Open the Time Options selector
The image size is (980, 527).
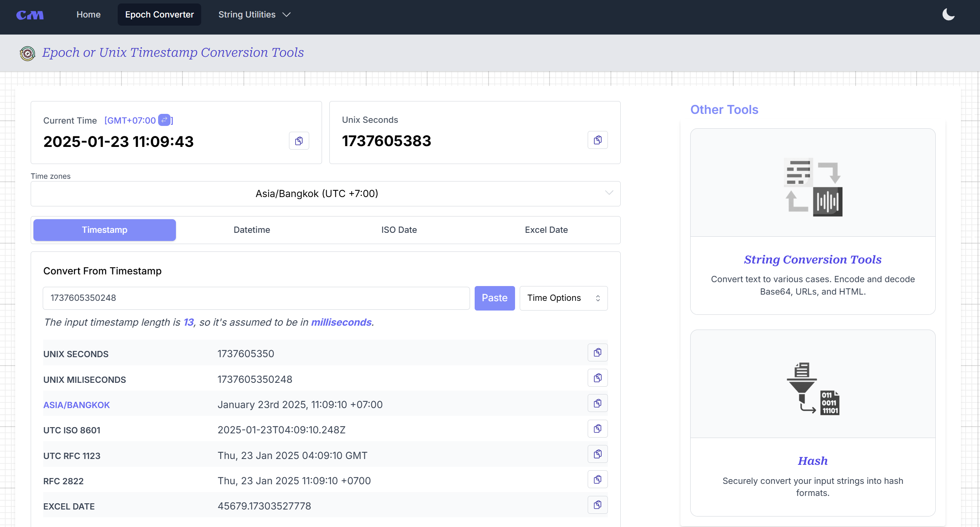click(x=563, y=298)
